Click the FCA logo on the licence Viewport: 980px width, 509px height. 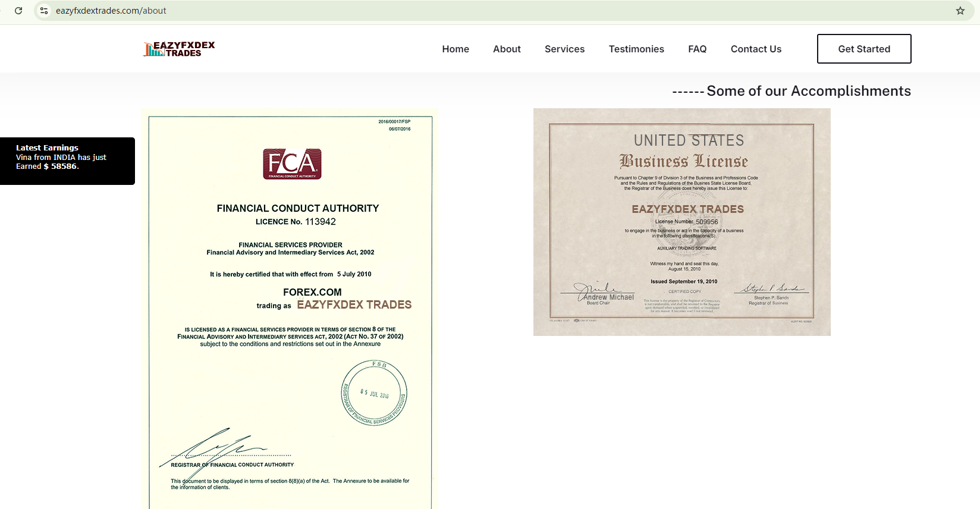point(292,164)
